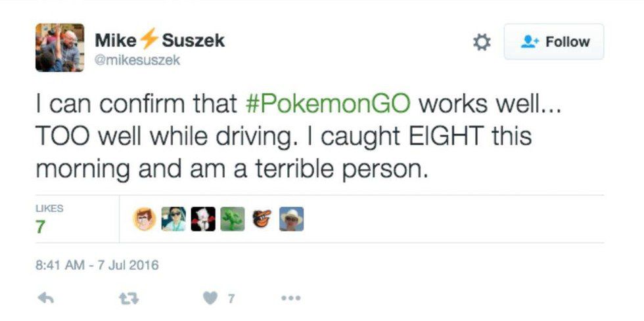The image size is (644, 321).
Task: Click the reply arrow icon
Action: (45, 298)
